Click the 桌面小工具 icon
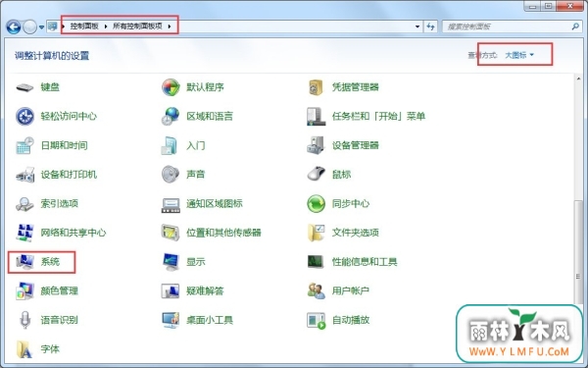This screenshot has width=588, height=368. pos(171,320)
